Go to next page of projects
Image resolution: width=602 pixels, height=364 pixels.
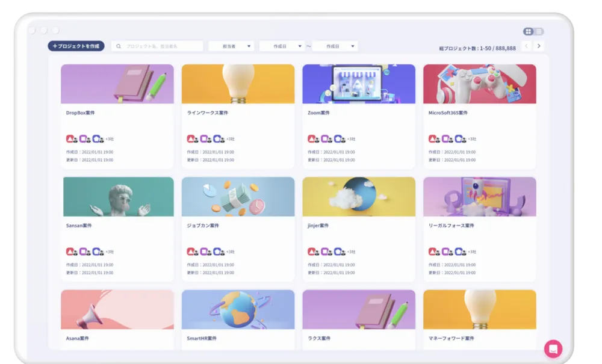click(539, 46)
